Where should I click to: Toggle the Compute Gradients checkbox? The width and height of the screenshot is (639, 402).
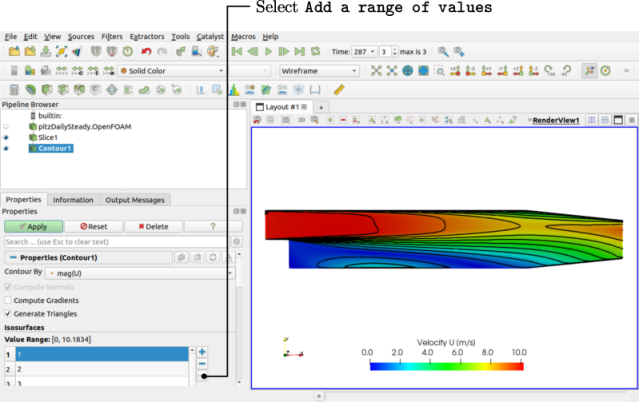point(9,300)
